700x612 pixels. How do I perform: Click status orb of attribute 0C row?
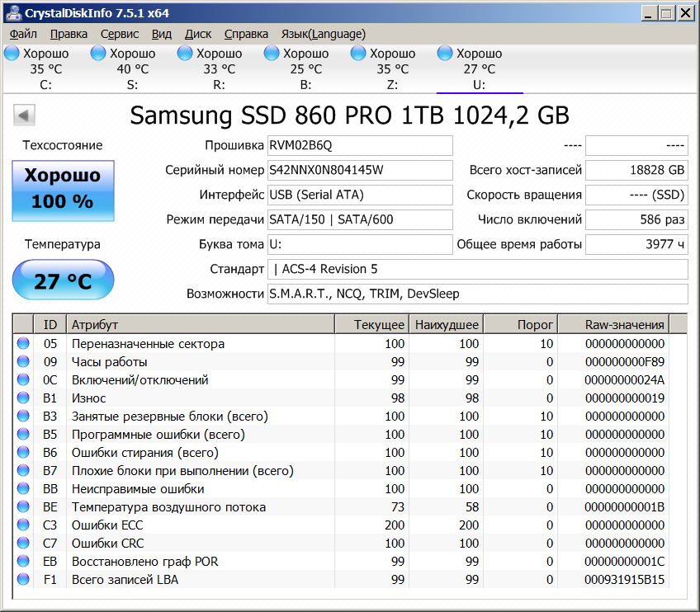(x=23, y=379)
